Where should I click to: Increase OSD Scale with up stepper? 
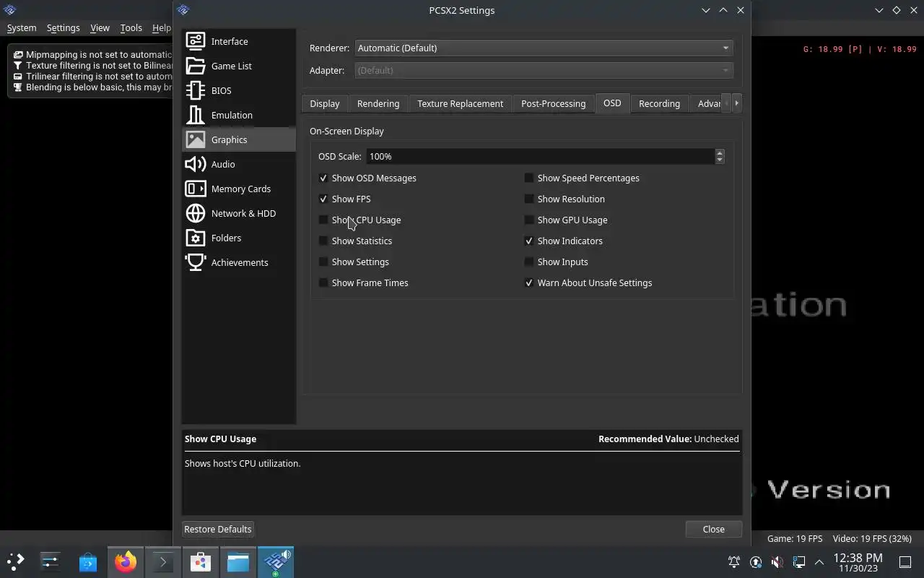point(720,152)
